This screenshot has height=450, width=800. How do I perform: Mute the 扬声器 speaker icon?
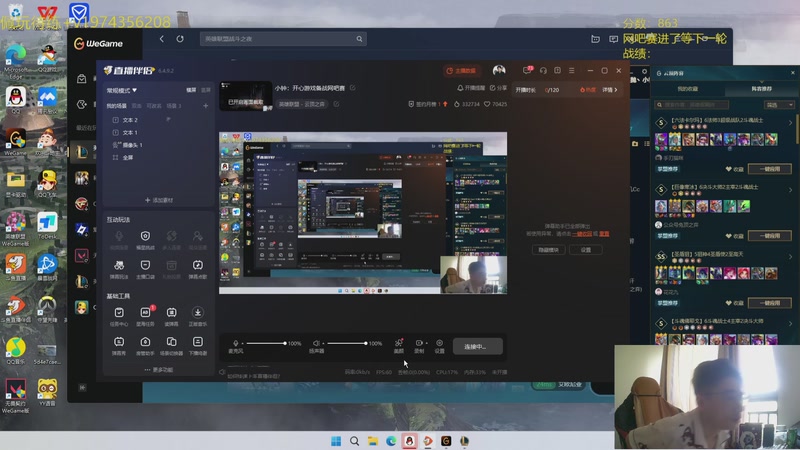coord(316,343)
